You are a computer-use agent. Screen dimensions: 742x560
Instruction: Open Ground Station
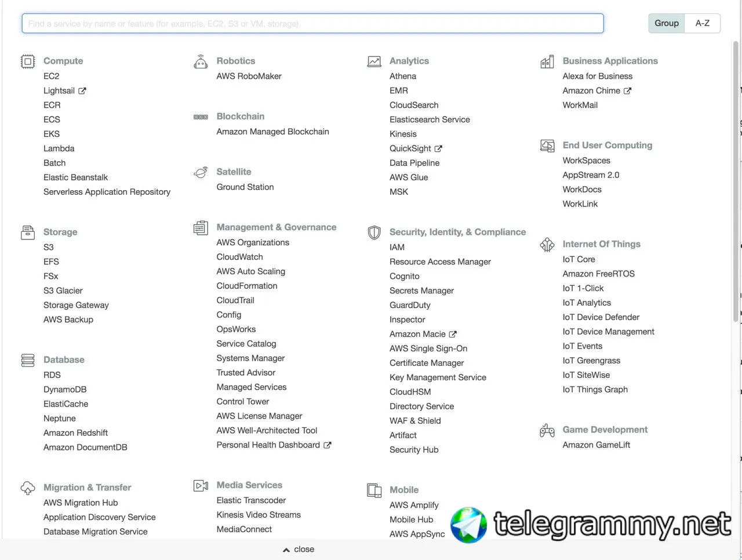click(x=245, y=187)
